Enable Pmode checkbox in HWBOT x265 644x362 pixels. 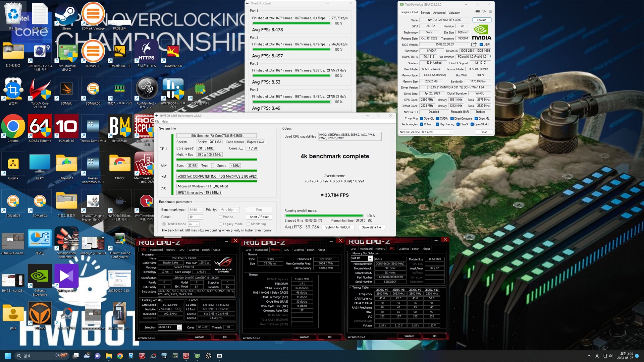click(x=220, y=217)
